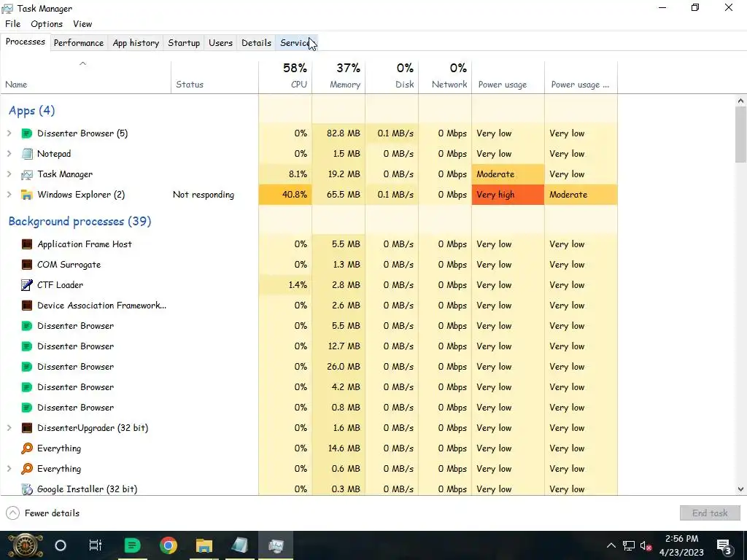Switch to the Services tab
The image size is (747, 560).
click(x=298, y=43)
